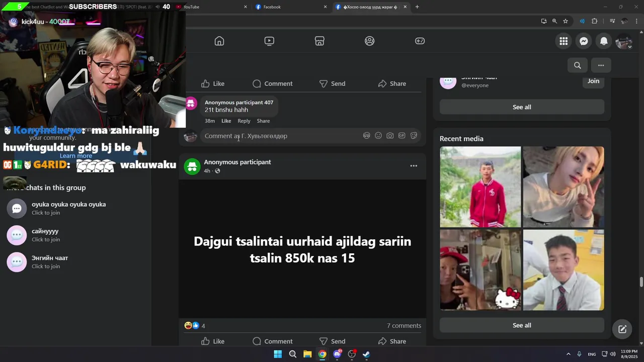Image resolution: width=644 pixels, height=362 pixels.
Task: Open Chrome media control icon
Action: (612, 21)
